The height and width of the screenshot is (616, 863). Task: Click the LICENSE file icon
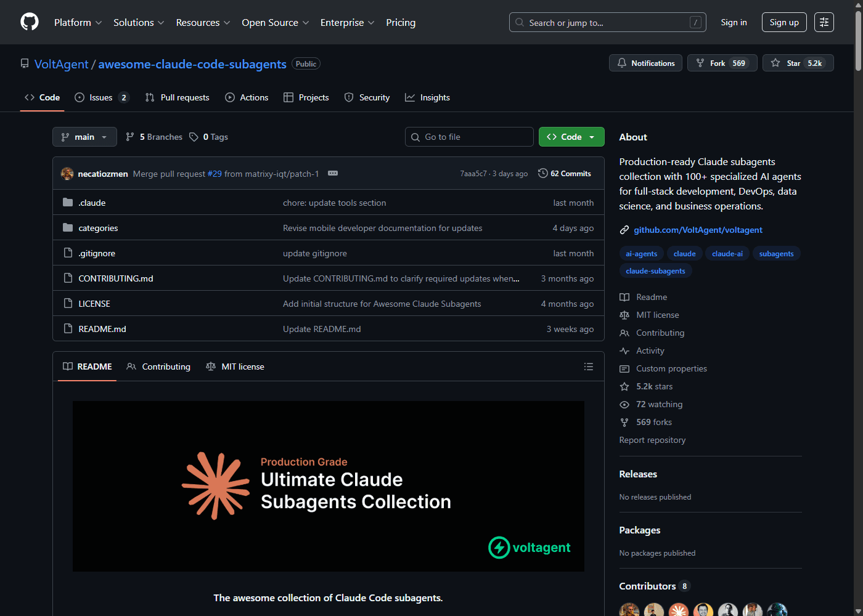(68, 303)
